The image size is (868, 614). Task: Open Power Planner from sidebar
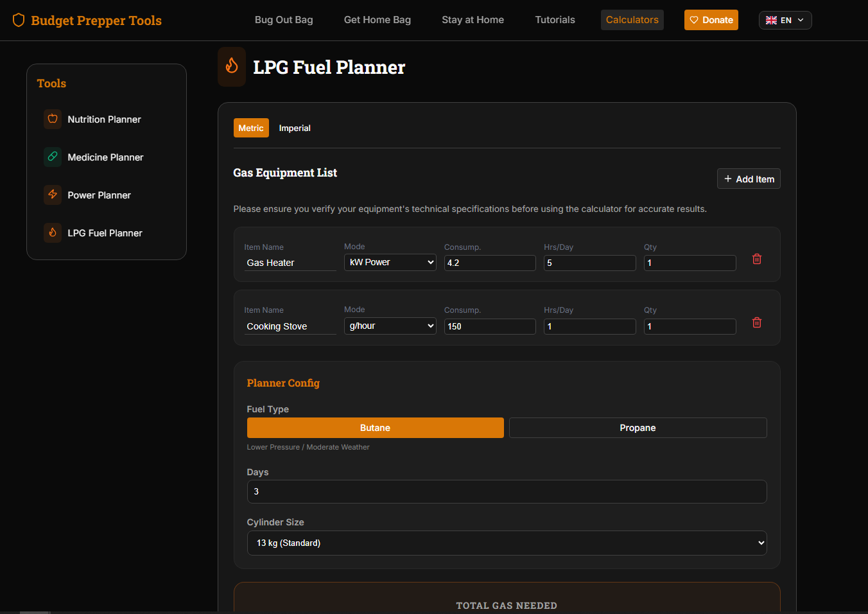pos(107,195)
